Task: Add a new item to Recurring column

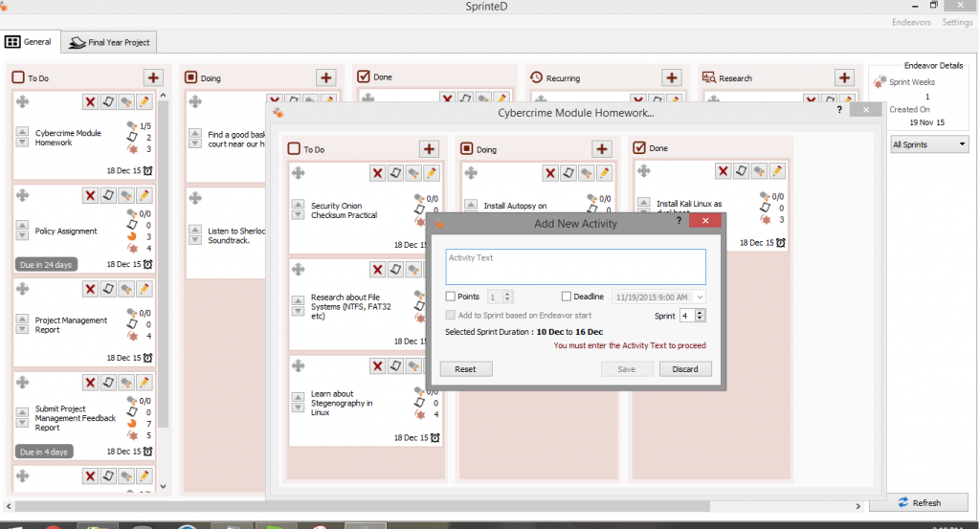Action: 672,77
